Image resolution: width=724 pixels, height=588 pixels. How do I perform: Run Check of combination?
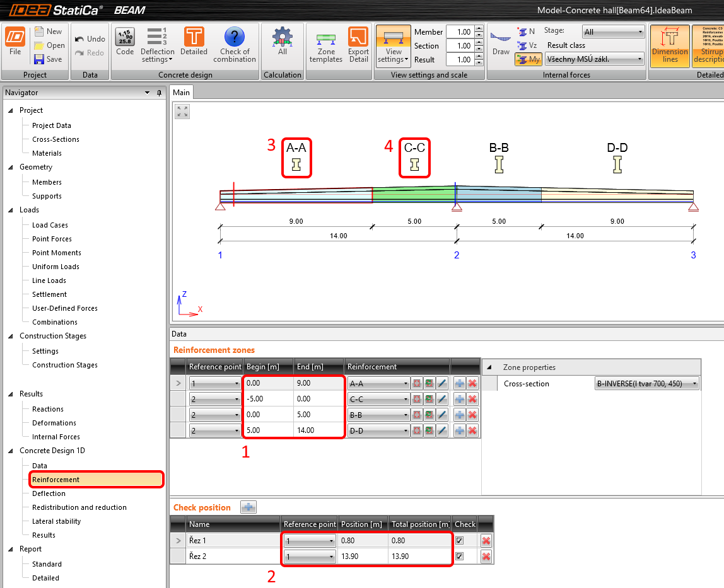pyautogui.click(x=235, y=45)
